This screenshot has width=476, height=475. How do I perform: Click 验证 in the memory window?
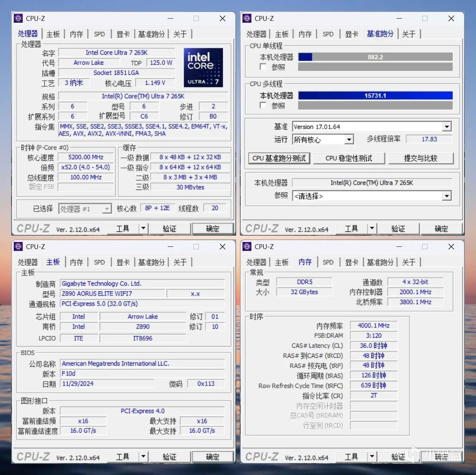(398, 457)
